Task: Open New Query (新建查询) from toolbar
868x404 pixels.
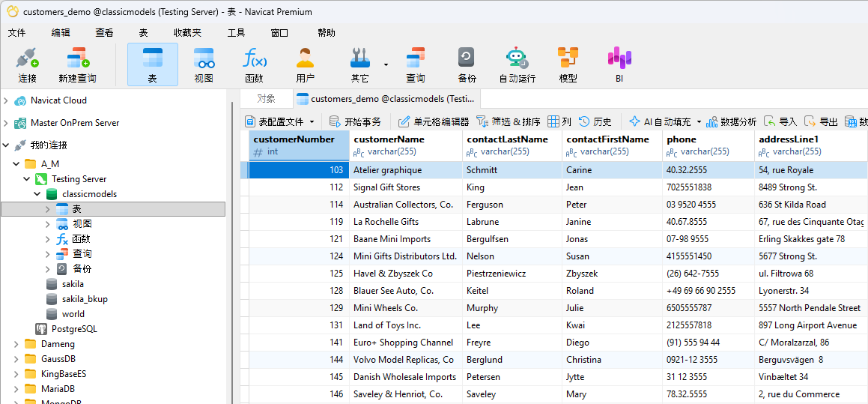Action: (x=77, y=58)
